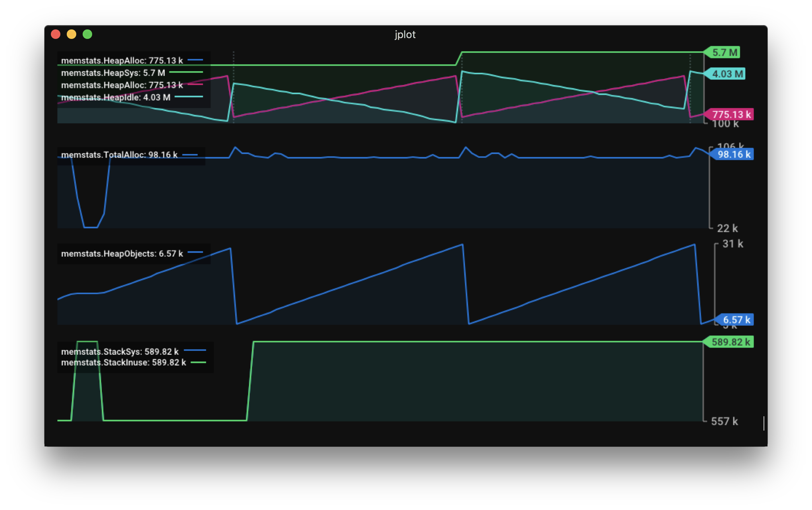
Task: Click the memstats.StackSys legend label
Action: coord(120,352)
